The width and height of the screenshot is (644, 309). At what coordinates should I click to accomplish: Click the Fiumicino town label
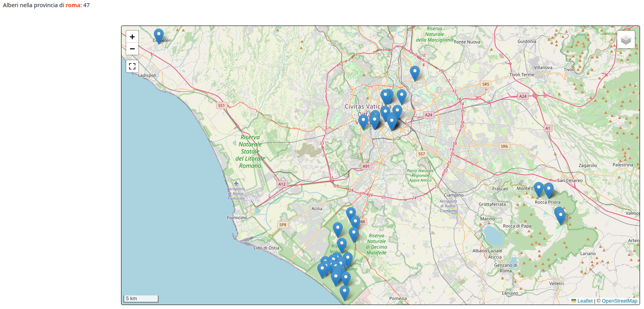coord(237,218)
